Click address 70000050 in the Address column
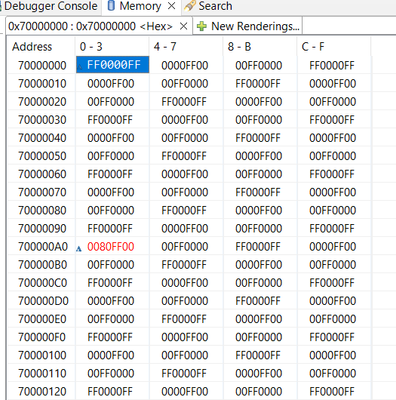This screenshot has width=396, height=400. pyautogui.click(x=42, y=156)
